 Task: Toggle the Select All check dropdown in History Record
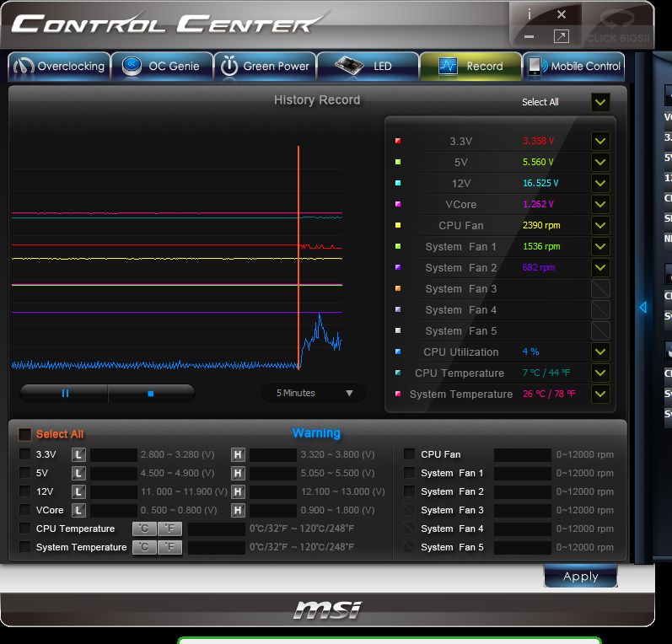(x=600, y=102)
